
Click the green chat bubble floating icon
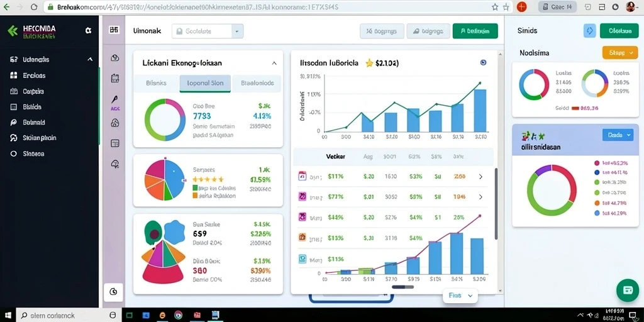click(628, 290)
